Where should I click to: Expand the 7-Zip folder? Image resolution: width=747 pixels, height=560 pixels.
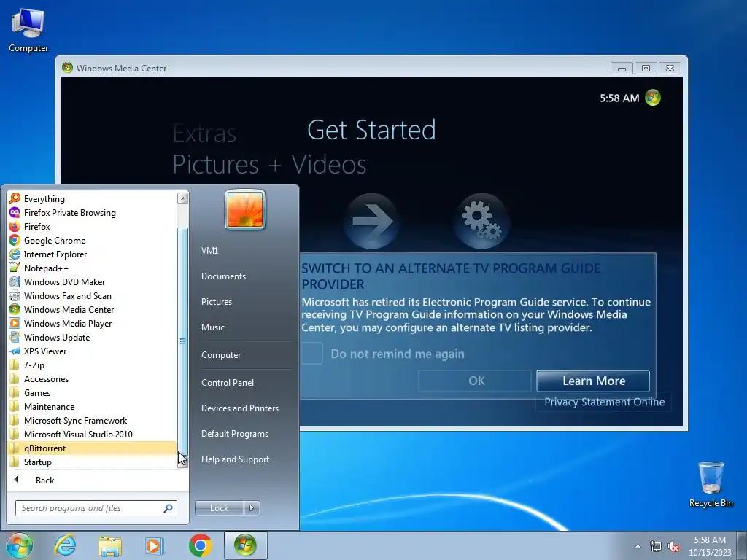[91, 365]
